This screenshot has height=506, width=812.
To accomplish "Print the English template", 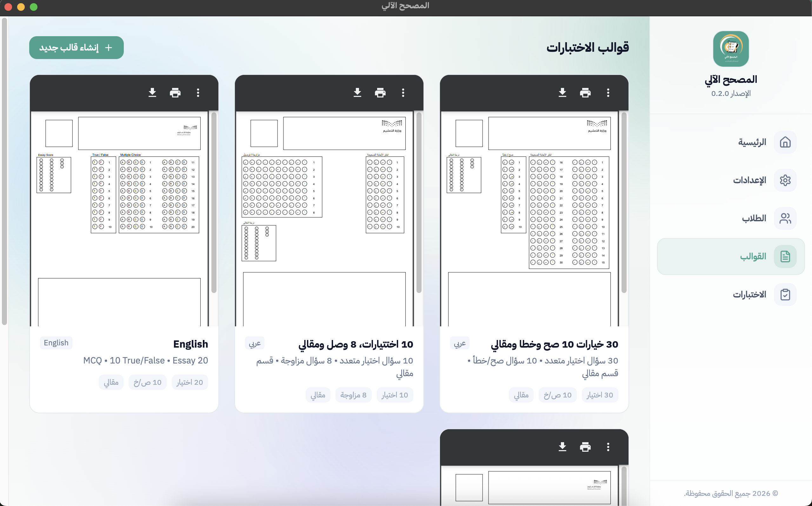I will coord(175,93).
